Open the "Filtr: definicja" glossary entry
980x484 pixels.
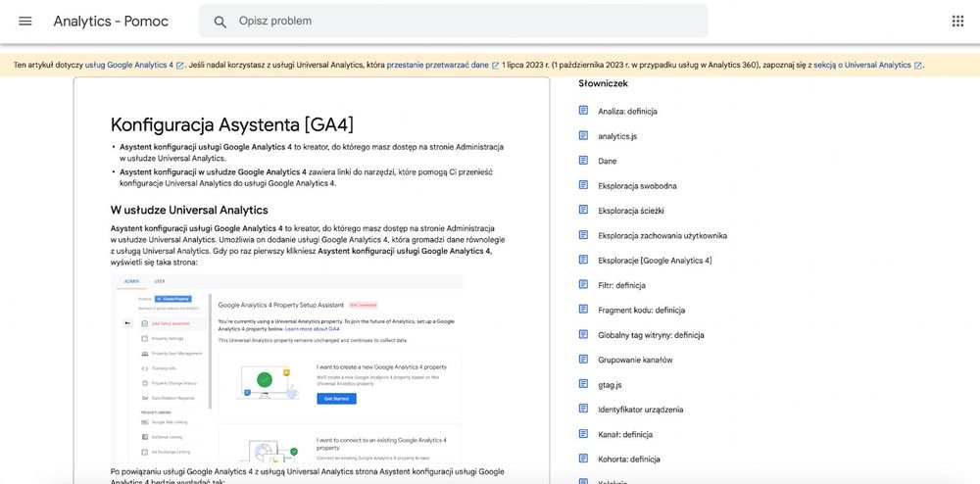(x=621, y=285)
